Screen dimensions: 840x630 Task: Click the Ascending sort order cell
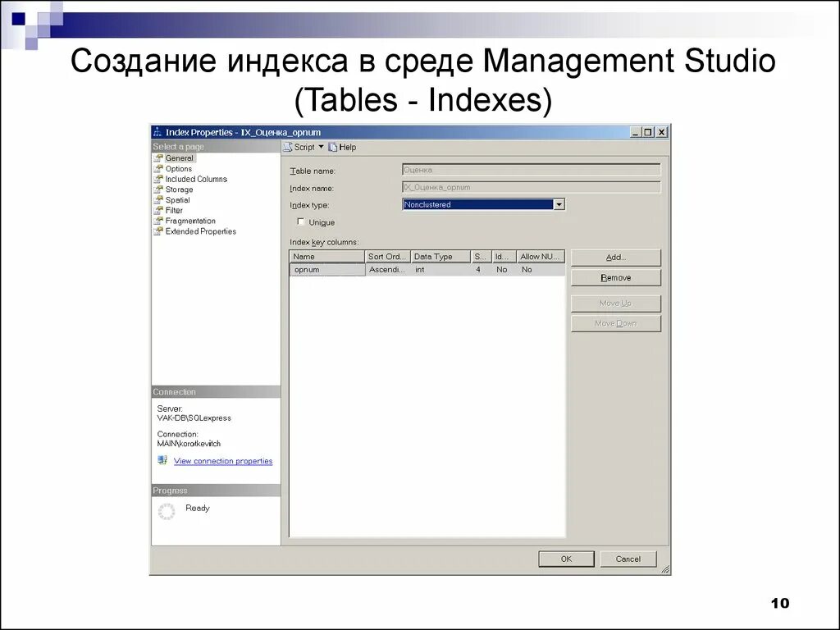[388, 269]
